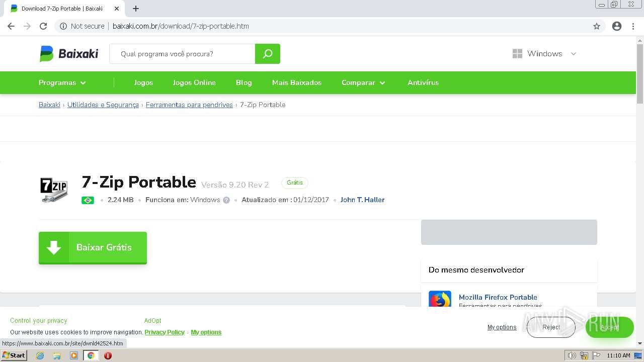644x362 pixels.
Task: Bookmark this page with the star icon
Action: 597,26
